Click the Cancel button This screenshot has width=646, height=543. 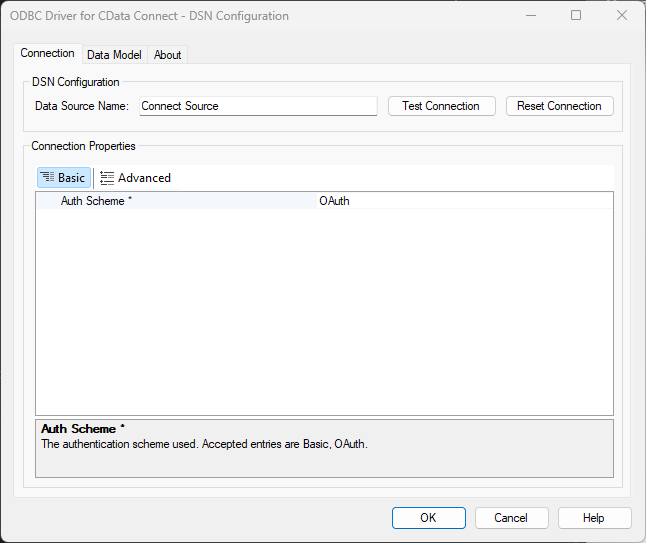click(x=511, y=518)
